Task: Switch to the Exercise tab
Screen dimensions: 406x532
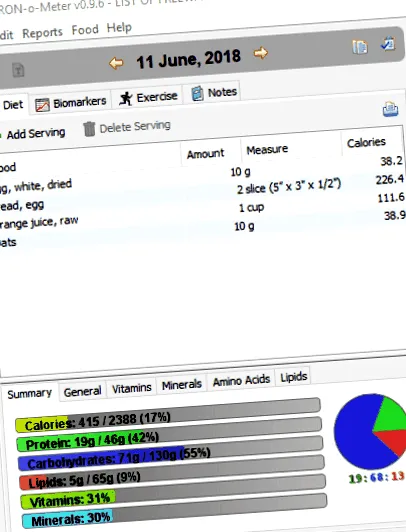Action: point(148,98)
